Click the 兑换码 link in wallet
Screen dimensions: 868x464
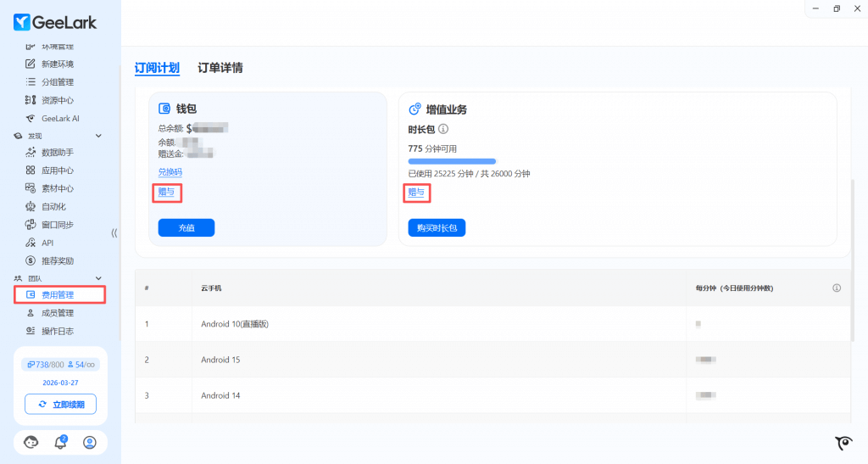170,172
